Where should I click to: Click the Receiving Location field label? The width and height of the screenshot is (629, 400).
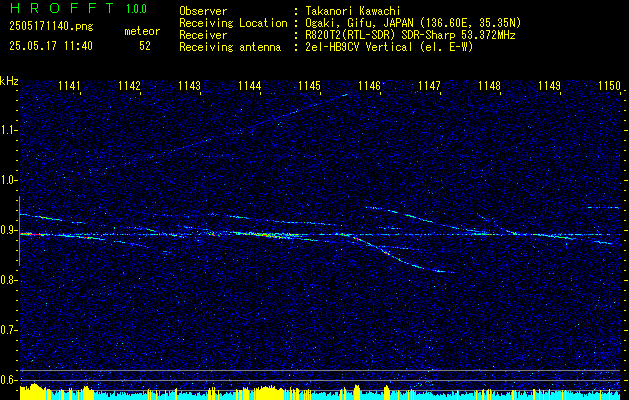[x=233, y=23]
